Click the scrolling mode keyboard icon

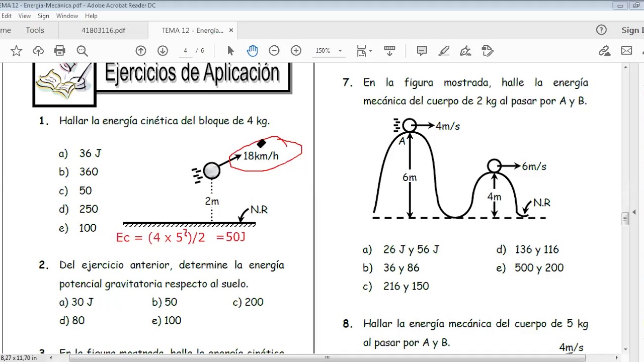coord(389,51)
